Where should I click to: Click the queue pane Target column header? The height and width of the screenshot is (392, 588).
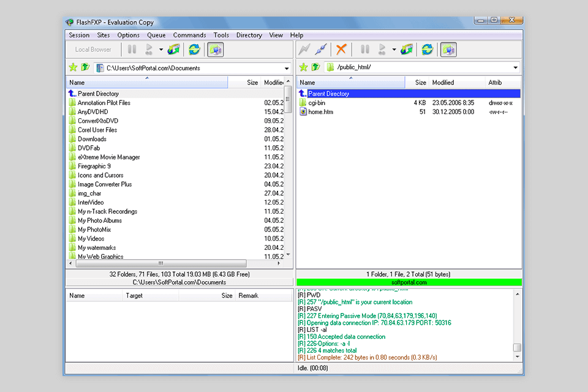151,296
